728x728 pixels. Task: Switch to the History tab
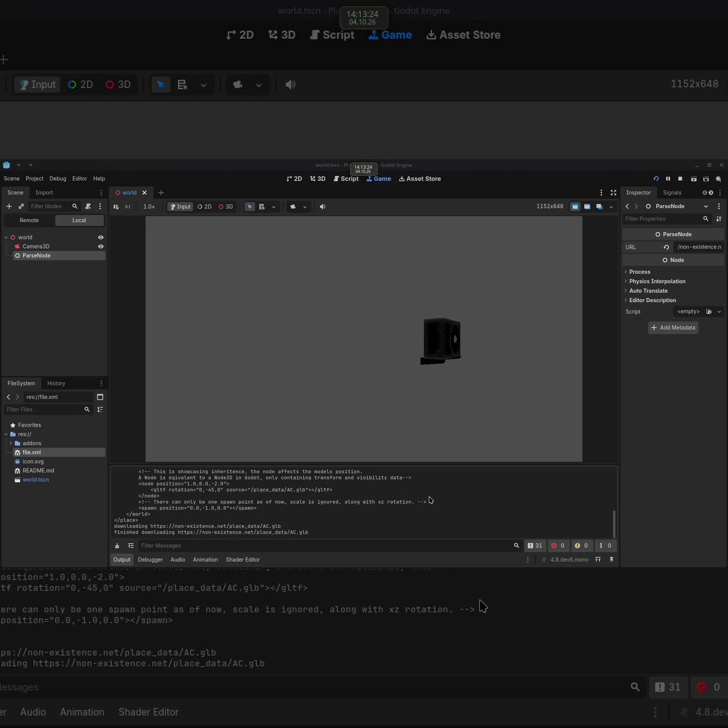pyautogui.click(x=56, y=384)
